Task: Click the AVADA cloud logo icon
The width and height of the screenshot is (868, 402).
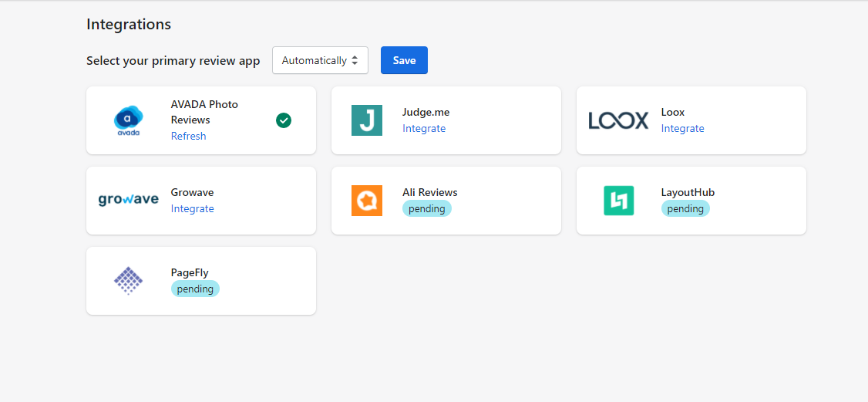Action: [129, 120]
